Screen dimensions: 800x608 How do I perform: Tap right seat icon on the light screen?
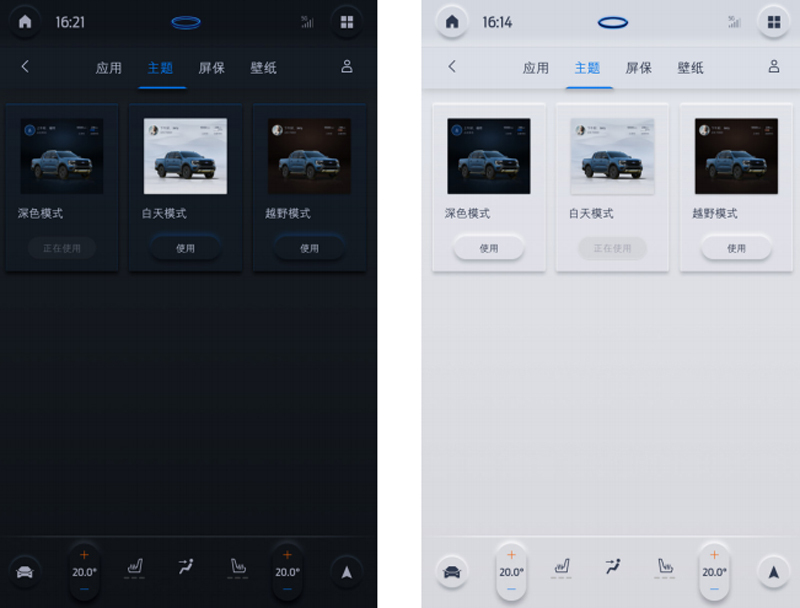click(662, 568)
